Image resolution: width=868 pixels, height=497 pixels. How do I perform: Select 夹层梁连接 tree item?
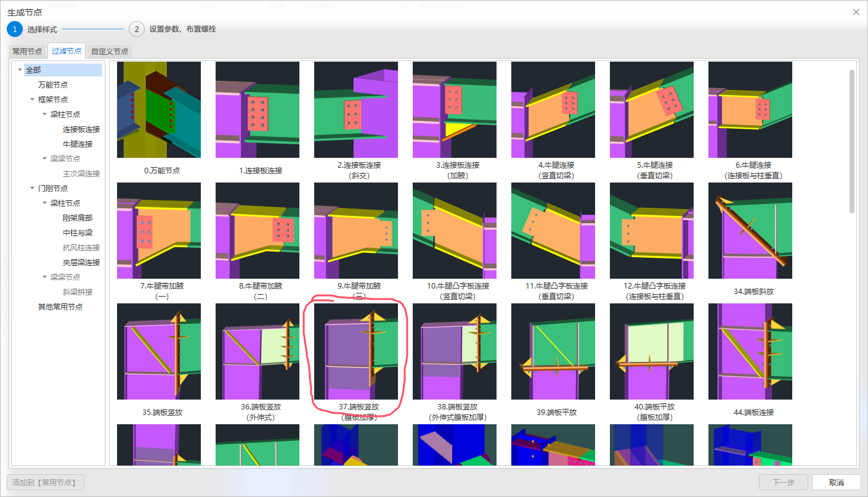tap(81, 262)
